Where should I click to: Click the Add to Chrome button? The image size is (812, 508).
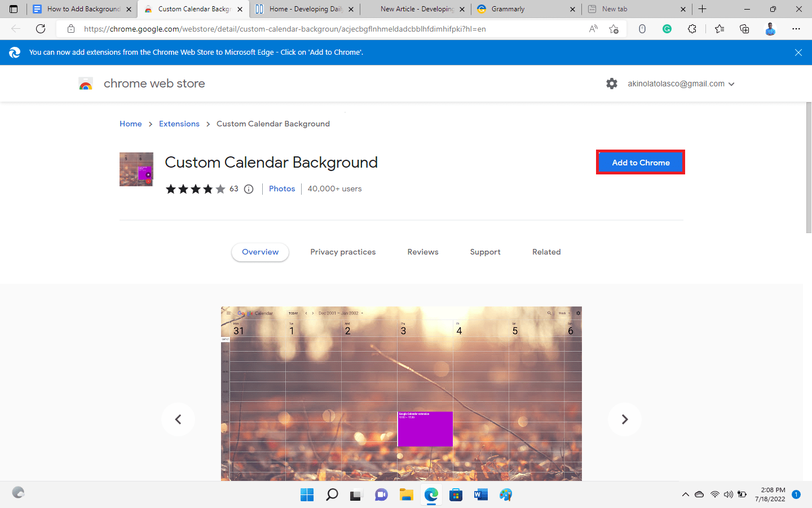click(x=641, y=163)
